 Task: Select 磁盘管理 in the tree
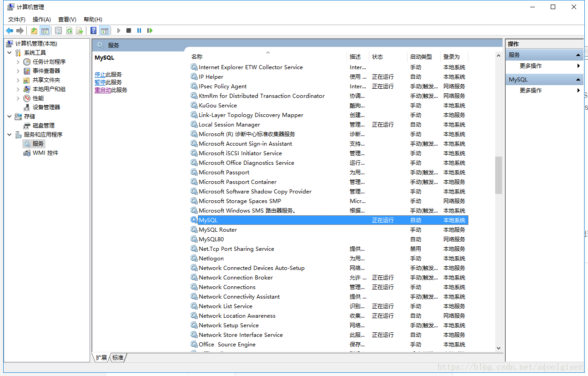point(44,125)
